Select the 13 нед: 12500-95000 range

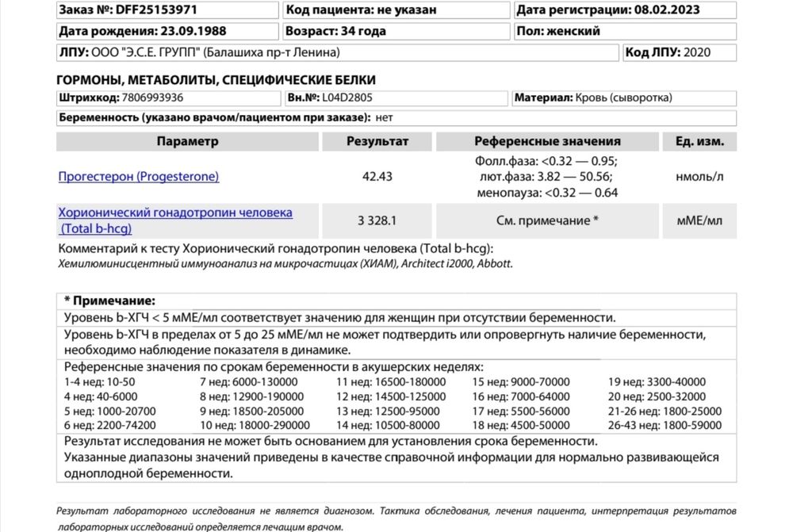click(x=388, y=411)
